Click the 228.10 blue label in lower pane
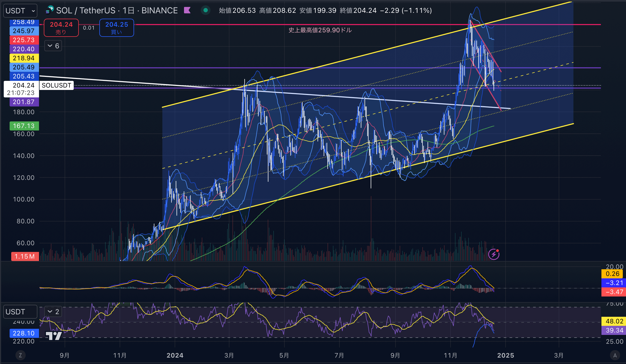The width and height of the screenshot is (626, 364). click(24, 333)
